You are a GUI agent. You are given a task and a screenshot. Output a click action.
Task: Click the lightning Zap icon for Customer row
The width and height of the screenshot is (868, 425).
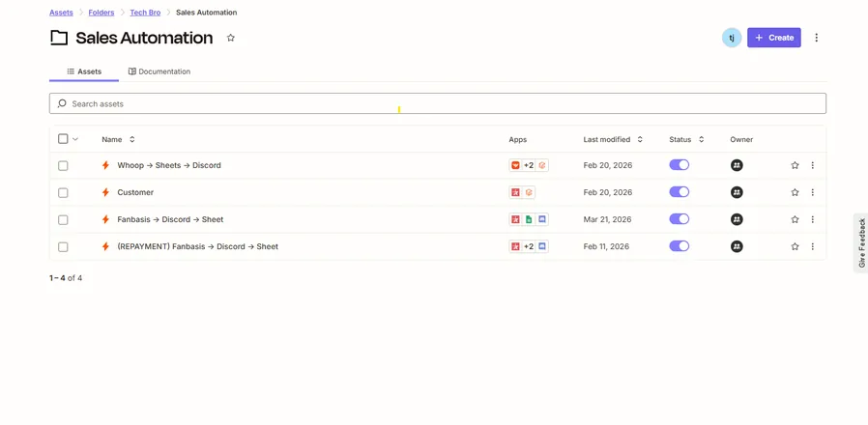(x=105, y=192)
